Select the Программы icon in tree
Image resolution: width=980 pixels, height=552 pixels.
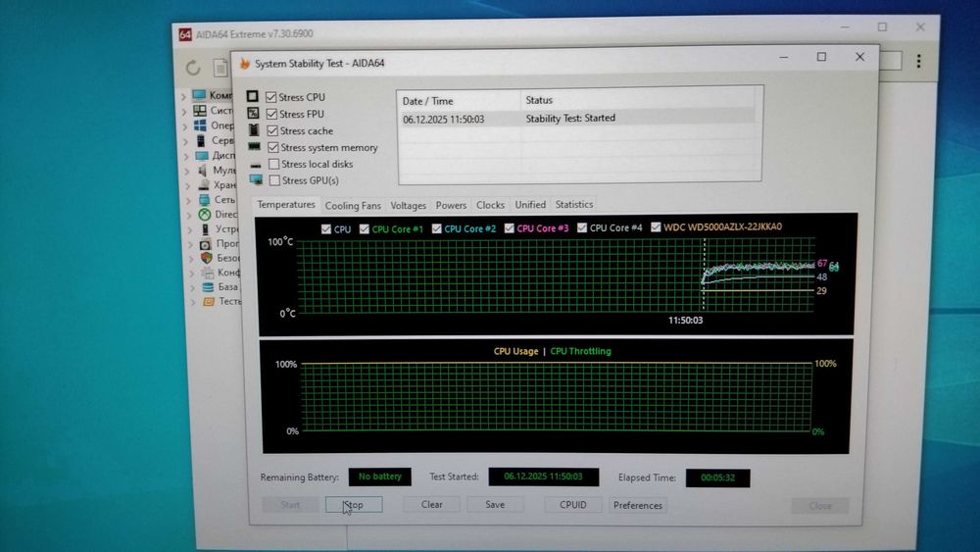click(x=205, y=244)
